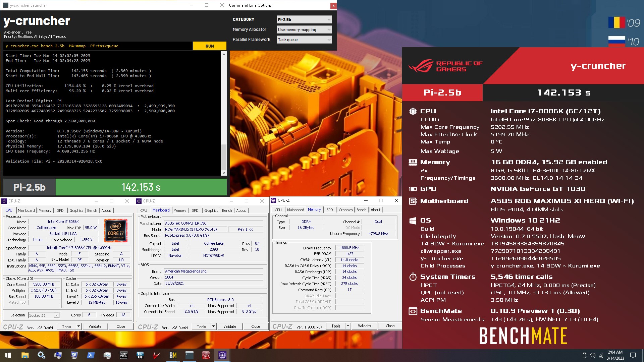644x362 pixels.
Task: Click the red Pi-2.5b label in BenchMate
Action: tap(442, 93)
